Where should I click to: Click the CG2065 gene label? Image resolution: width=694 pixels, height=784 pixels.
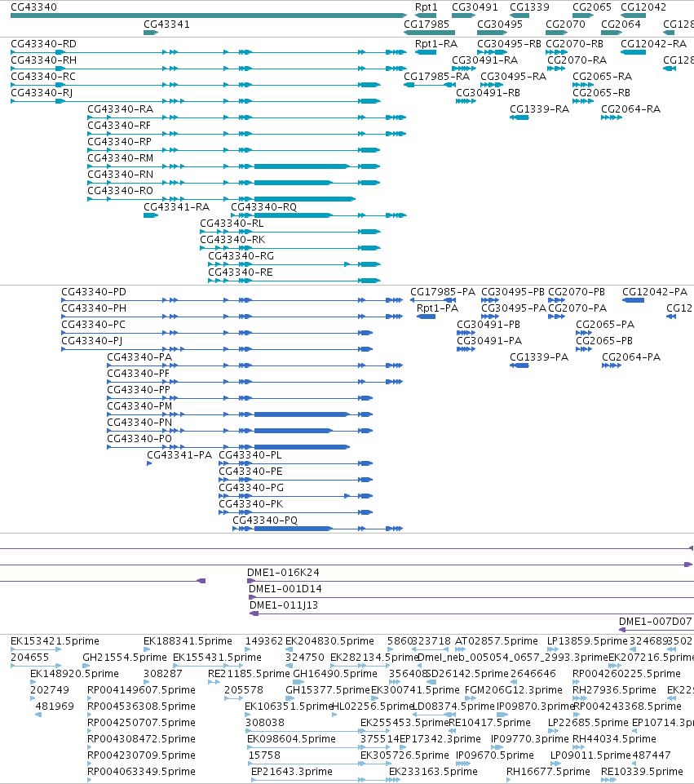pos(591,7)
